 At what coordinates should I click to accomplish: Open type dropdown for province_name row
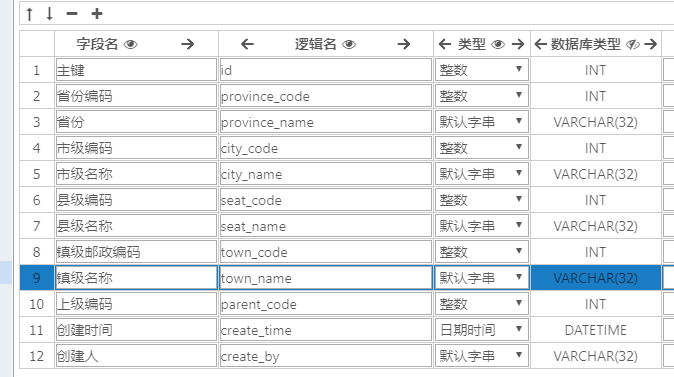pyautogui.click(x=482, y=122)
